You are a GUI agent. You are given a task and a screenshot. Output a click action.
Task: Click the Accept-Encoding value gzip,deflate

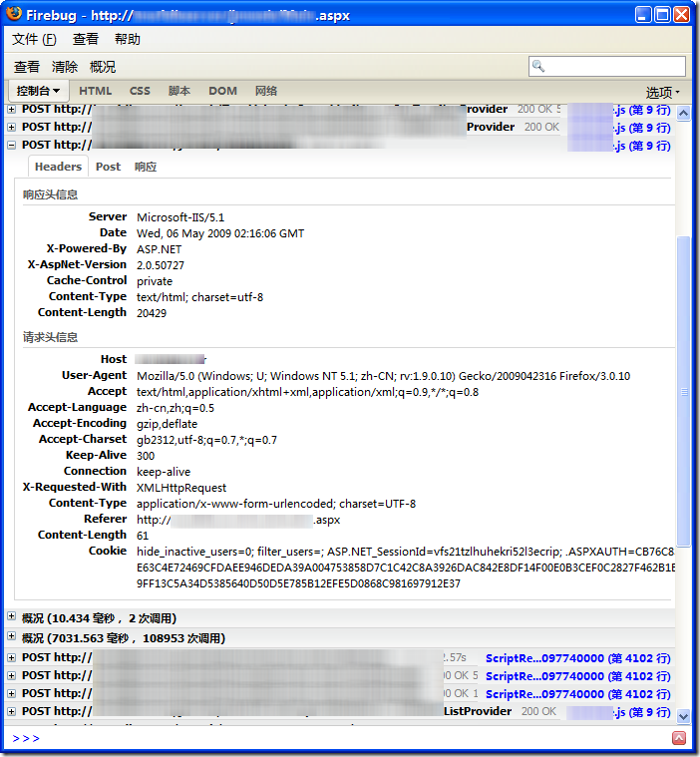168,424
